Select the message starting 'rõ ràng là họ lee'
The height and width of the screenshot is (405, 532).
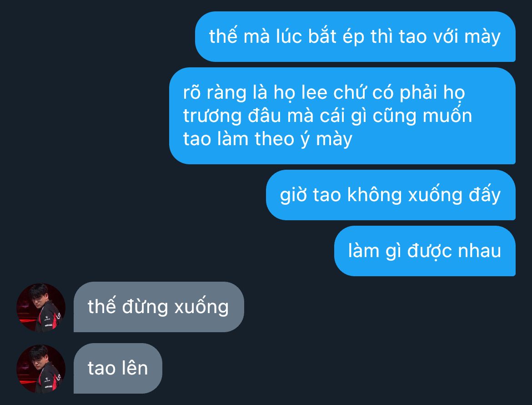coord(342,116)
